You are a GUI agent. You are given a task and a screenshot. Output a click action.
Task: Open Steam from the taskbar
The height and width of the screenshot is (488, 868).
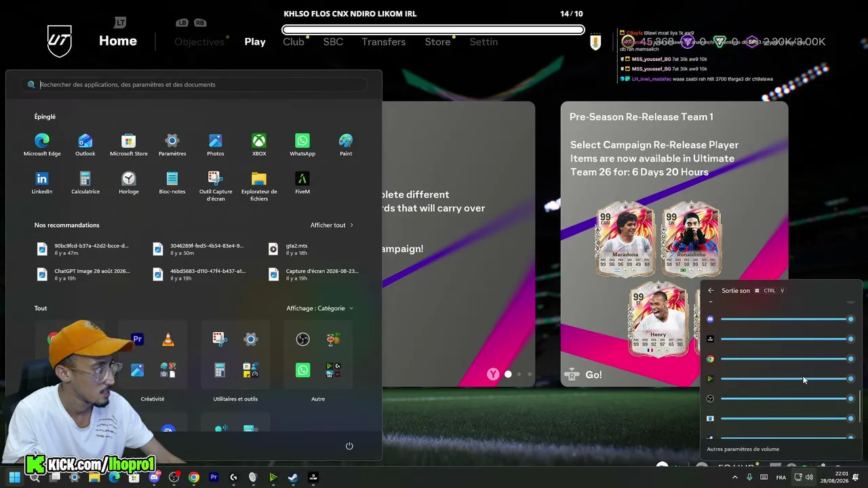pyautogui.click(x=293, y=477)
